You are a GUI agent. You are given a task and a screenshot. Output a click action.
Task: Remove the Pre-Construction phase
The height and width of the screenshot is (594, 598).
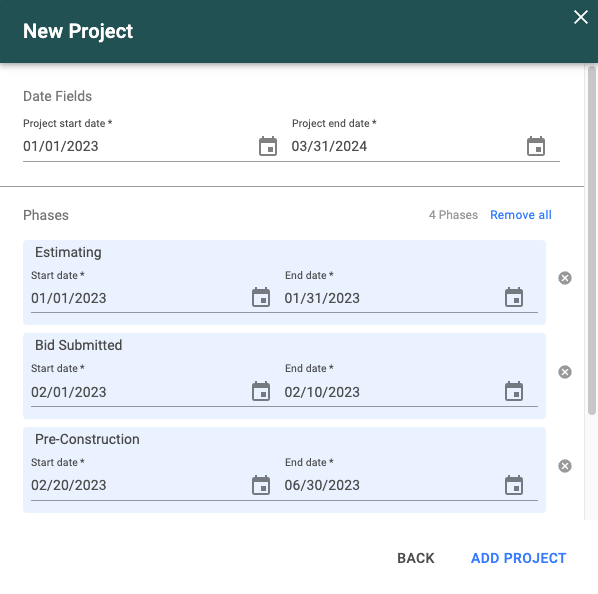pyautogui.click(x=565, y=466)
